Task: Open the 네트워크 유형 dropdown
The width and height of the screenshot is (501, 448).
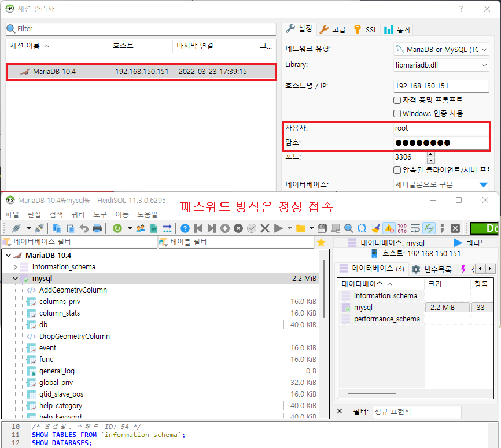Action: [x=441, y=50]
